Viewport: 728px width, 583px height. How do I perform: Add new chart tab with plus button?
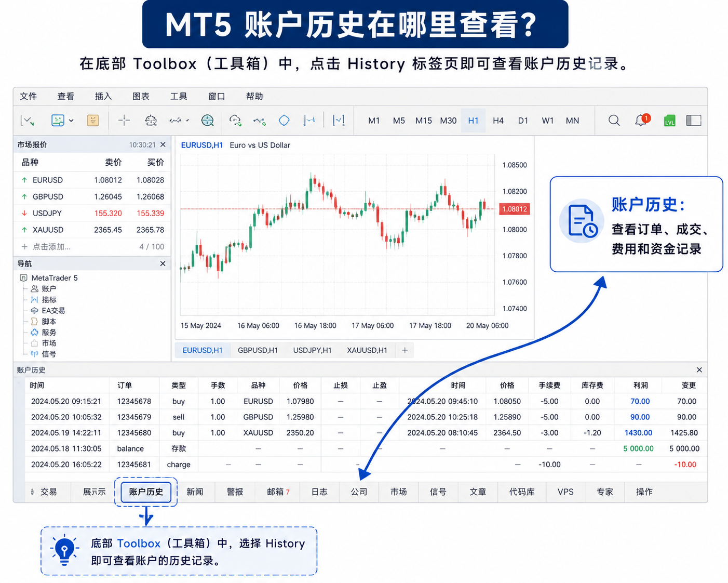point(405,350)
